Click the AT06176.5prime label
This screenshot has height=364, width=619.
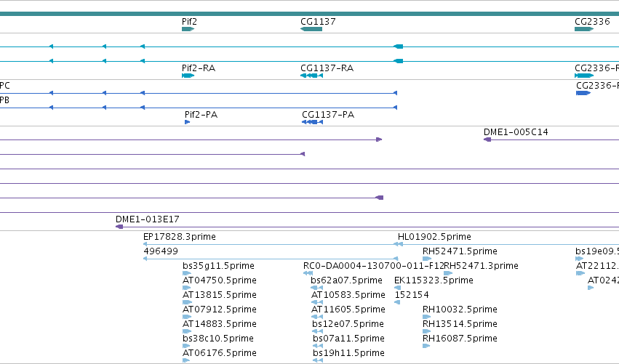point(219,353)
